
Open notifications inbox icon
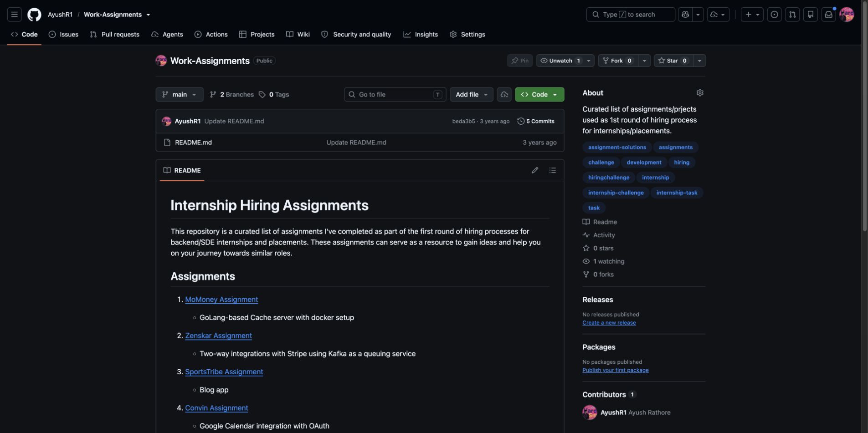click(828, 15)
